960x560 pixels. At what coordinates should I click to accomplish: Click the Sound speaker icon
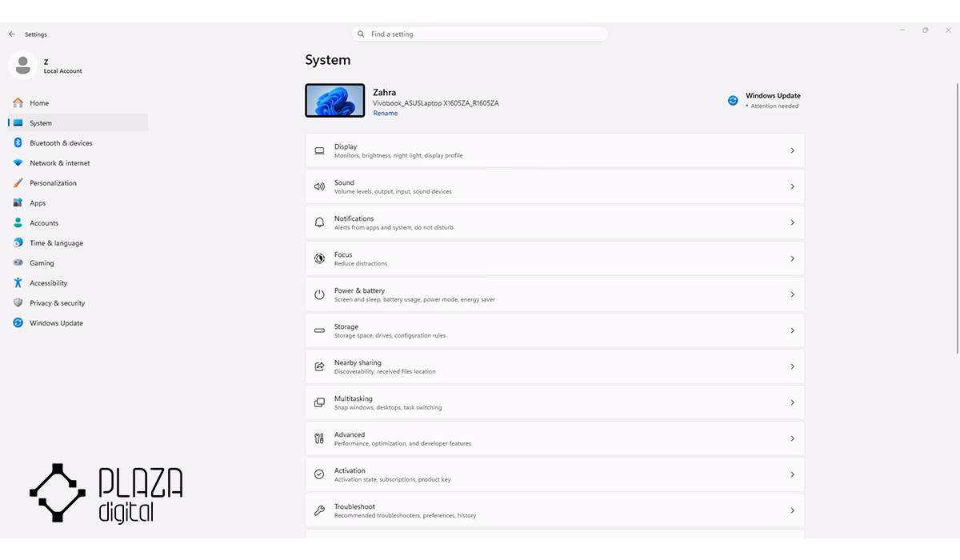[x=319, y=186]
